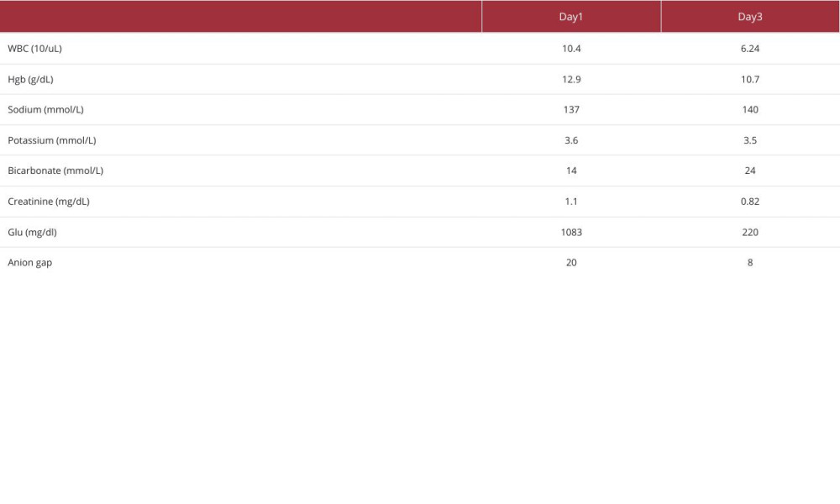The image size is (840, 504).
Task: Select the Creatinine (mg/dL) row label
Action: point(49,202)
